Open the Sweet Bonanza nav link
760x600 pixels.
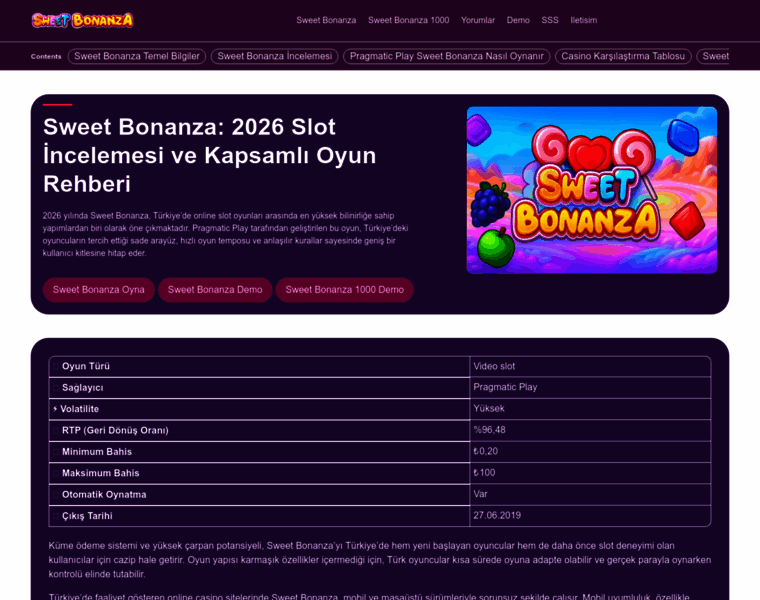[326, 20]
